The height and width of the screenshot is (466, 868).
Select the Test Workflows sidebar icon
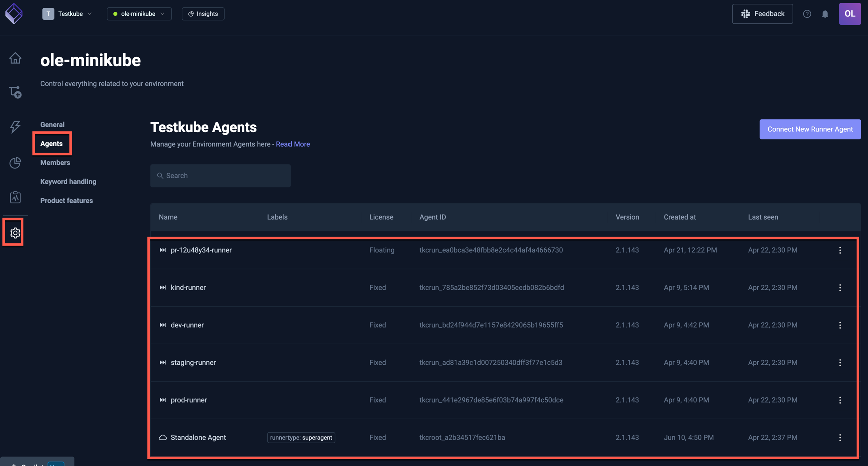(x=15, y=92)
